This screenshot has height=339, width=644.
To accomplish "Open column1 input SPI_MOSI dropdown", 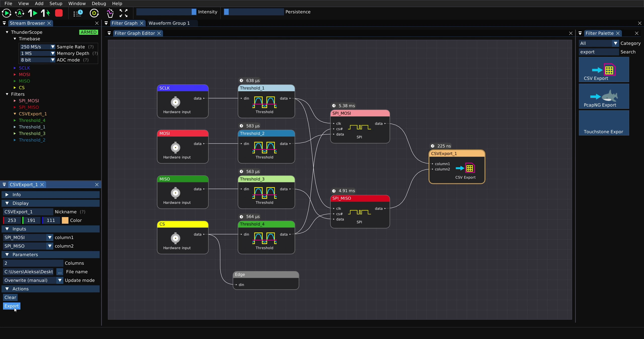I will (x=28, y=238).
